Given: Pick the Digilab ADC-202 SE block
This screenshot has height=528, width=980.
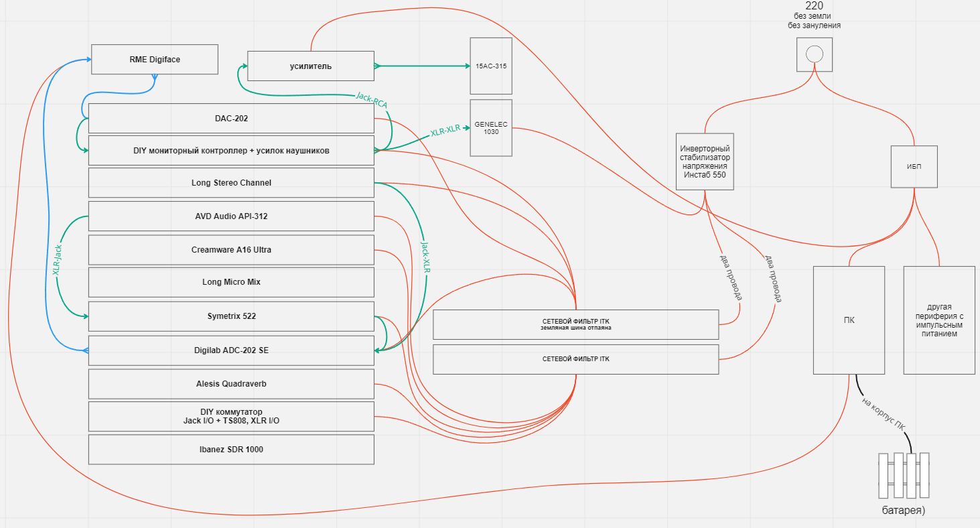Looking at the screenshot, I should click(x=231, y=350).
